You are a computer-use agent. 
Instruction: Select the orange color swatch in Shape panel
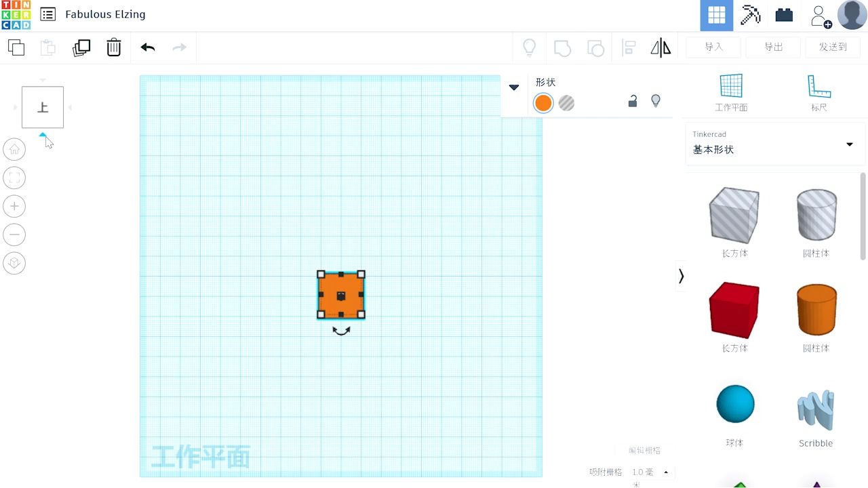(543, 103)
